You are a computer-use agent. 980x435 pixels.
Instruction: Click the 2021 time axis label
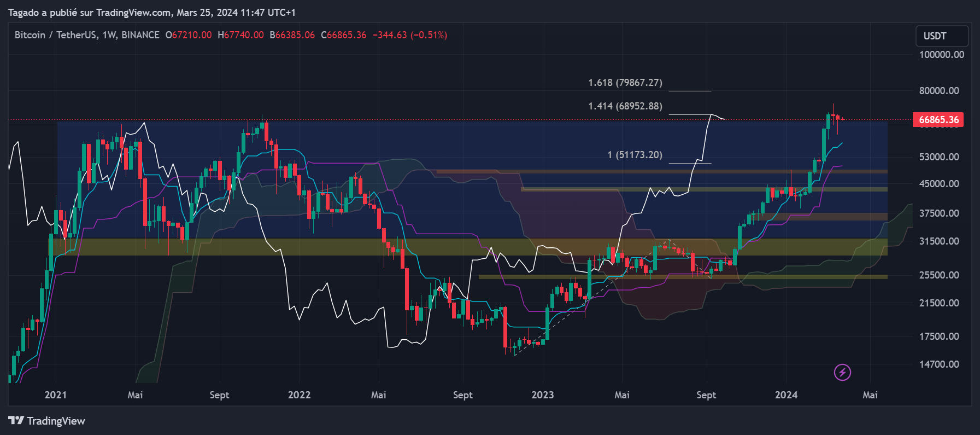pos(55,395)
